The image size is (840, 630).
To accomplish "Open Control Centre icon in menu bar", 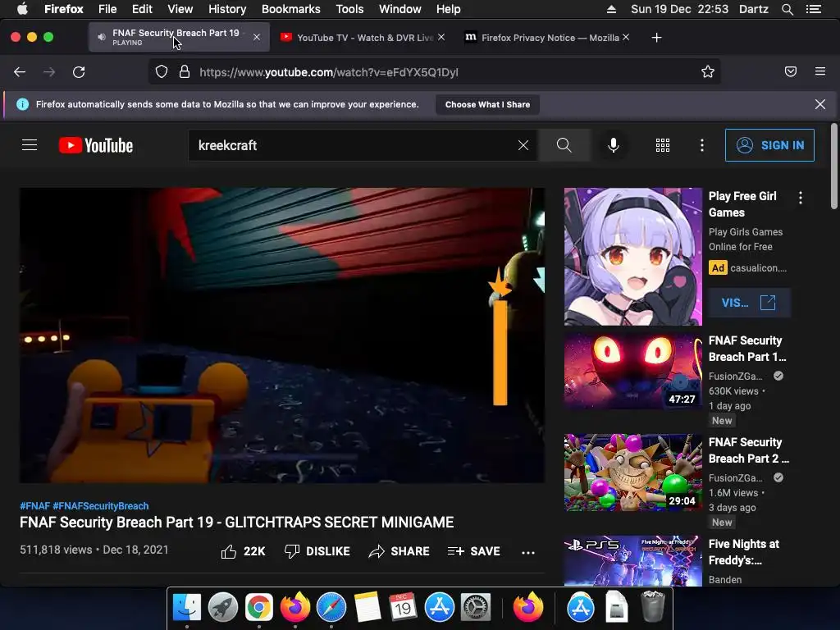I will point(814,9).
